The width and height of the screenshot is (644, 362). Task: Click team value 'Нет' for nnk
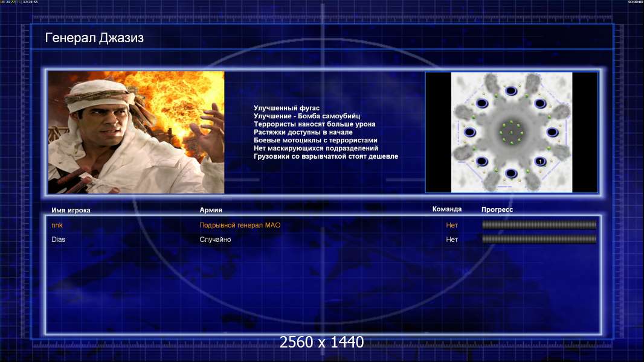pyautogui.click(x=452, y=225)
